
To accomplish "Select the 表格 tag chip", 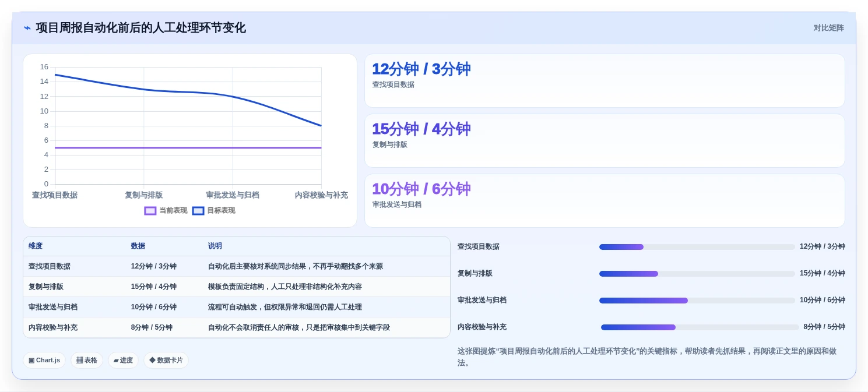I will [x=87, y=361].
